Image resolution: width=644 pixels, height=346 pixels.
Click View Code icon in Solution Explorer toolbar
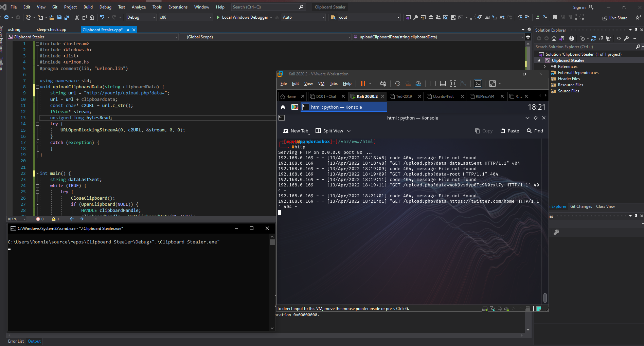[619, 38]
